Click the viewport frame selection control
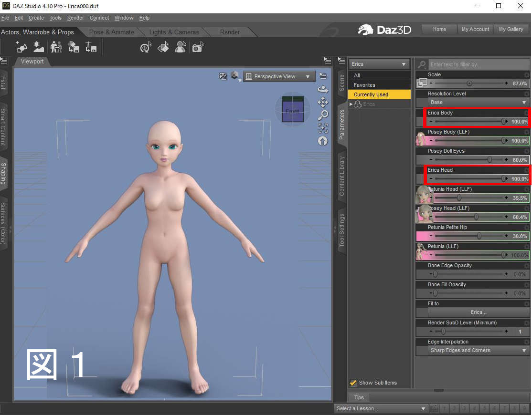The width and height of the screenshot is (532, 416). pos(323,128)
